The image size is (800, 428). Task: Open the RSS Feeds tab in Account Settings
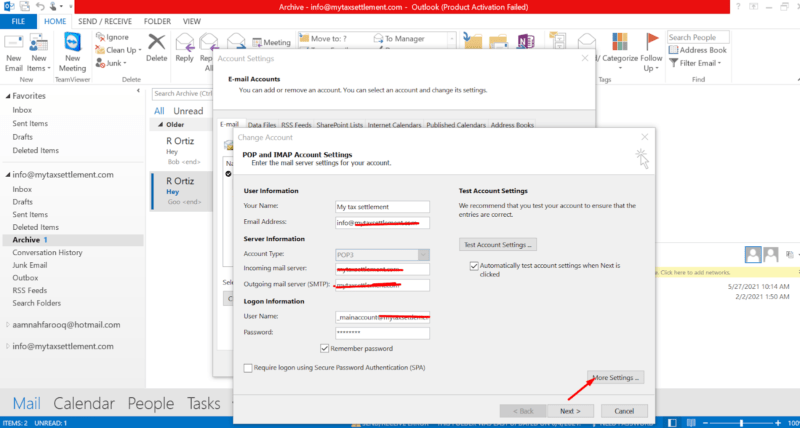295,125
